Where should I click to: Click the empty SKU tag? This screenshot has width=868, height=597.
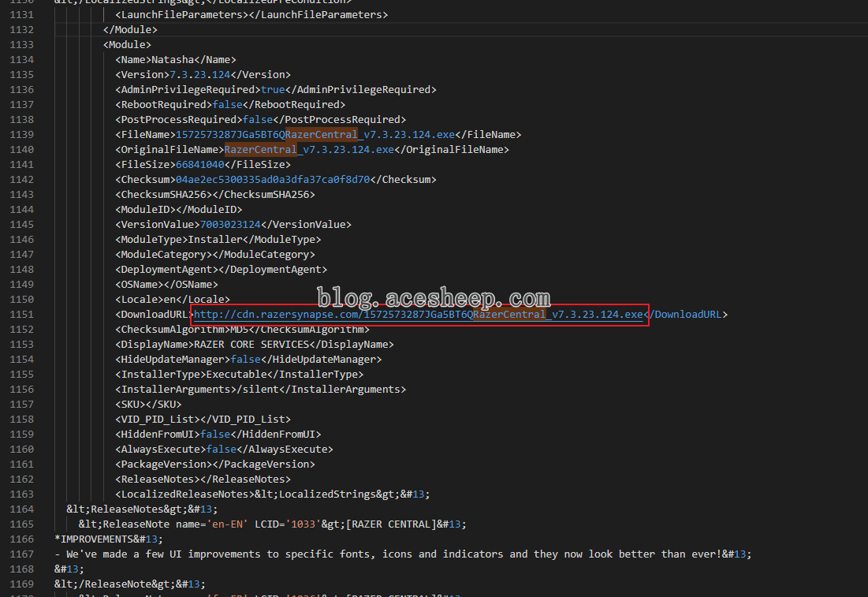(x=148, y=405)
